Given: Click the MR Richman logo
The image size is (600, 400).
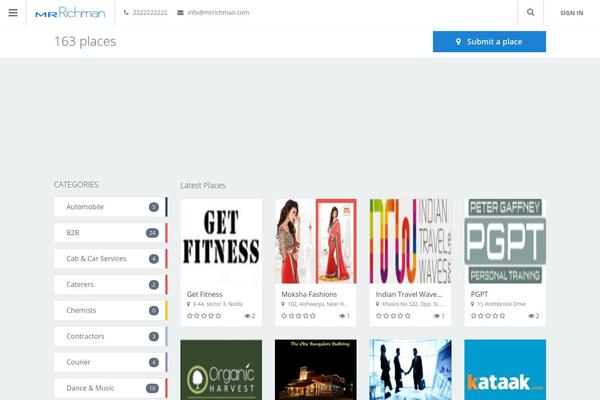Looking at the screenshot, I should pos(70,13).
